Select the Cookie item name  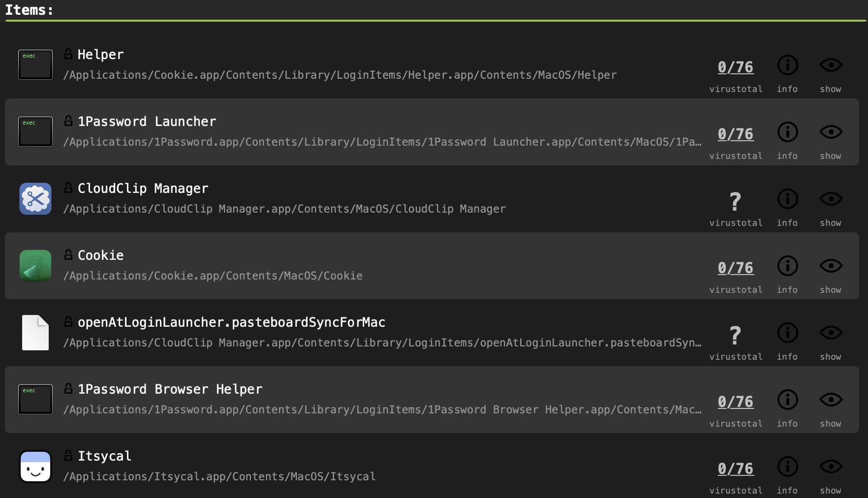(100, 255)
